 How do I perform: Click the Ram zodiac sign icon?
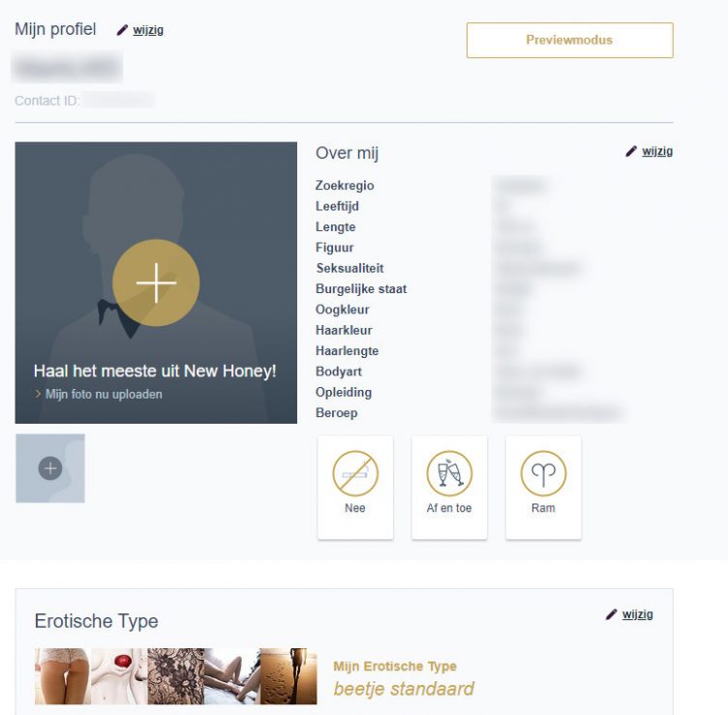point(543,474)
